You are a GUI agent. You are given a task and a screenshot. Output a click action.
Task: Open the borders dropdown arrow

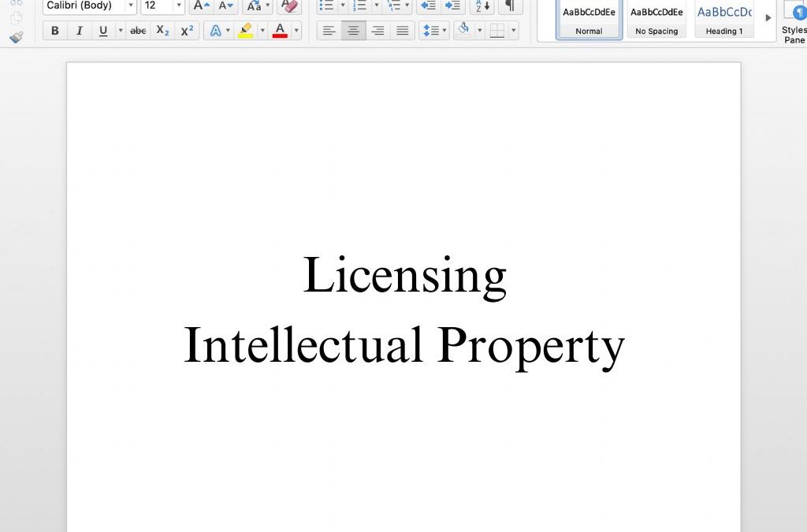pyautogui.click(x=513, y=31)
